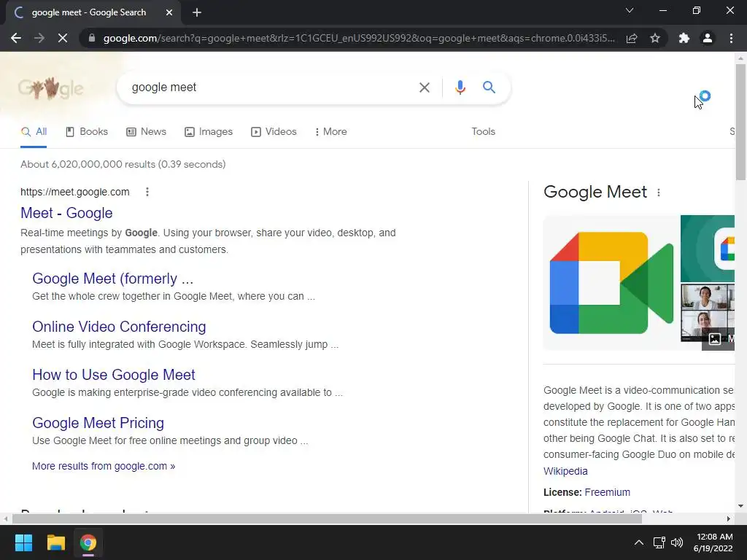Click the horizontal scrollbar thumb
This screenshot has width=747, height=560.
[x=327, y=519]
